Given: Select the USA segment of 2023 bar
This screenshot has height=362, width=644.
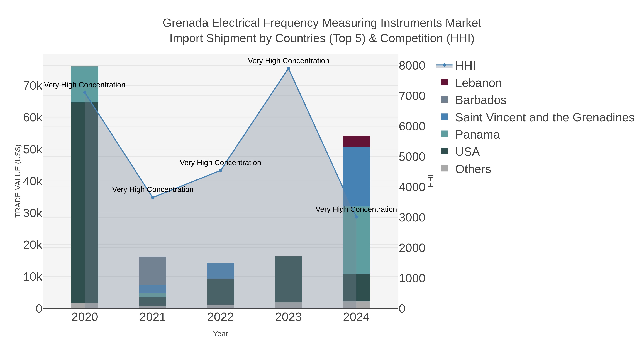Looking at the screenshot, I should [289, 279].
